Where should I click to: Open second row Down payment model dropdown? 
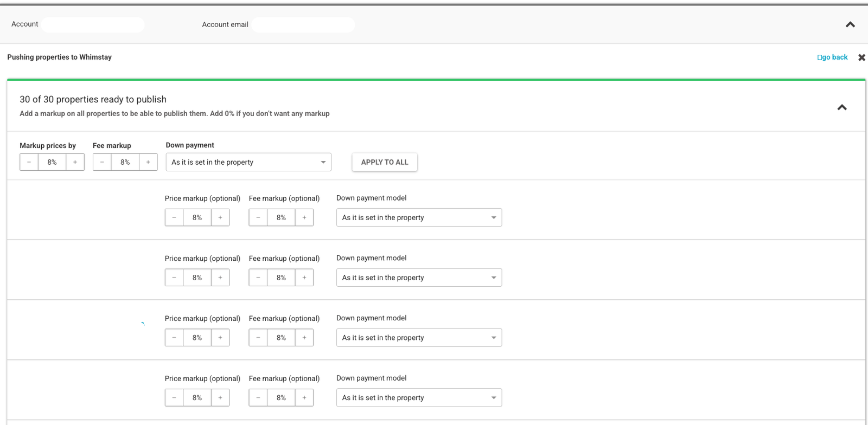[419, 278]
